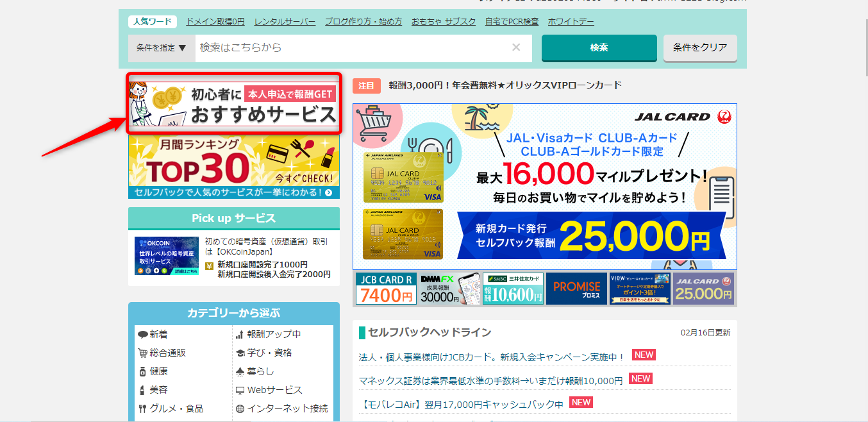Open the マネックス証券 headline link
868x422 pixels.
[x=490, y=380]
